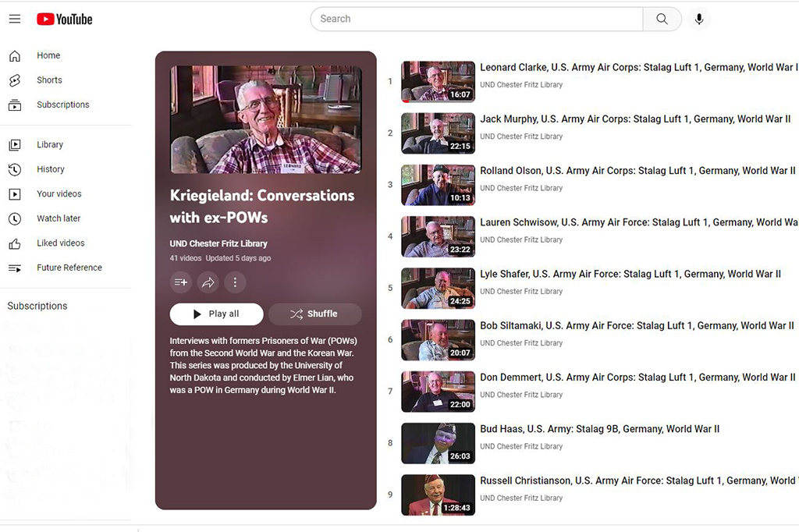This screenshot has height=532, width=799.
Task: Share the playlist via arrow icon
Action: pyautogui.click(x=208, y=282)
